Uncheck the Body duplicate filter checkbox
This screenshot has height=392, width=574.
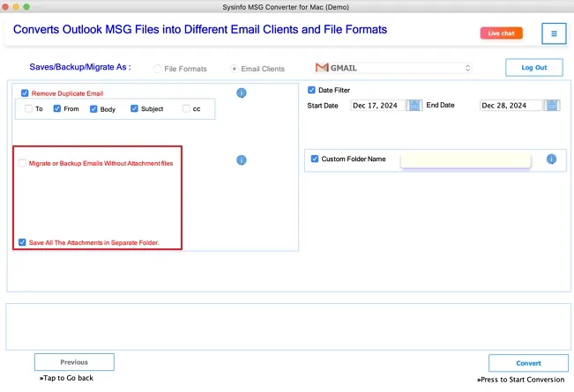[93, 109]
